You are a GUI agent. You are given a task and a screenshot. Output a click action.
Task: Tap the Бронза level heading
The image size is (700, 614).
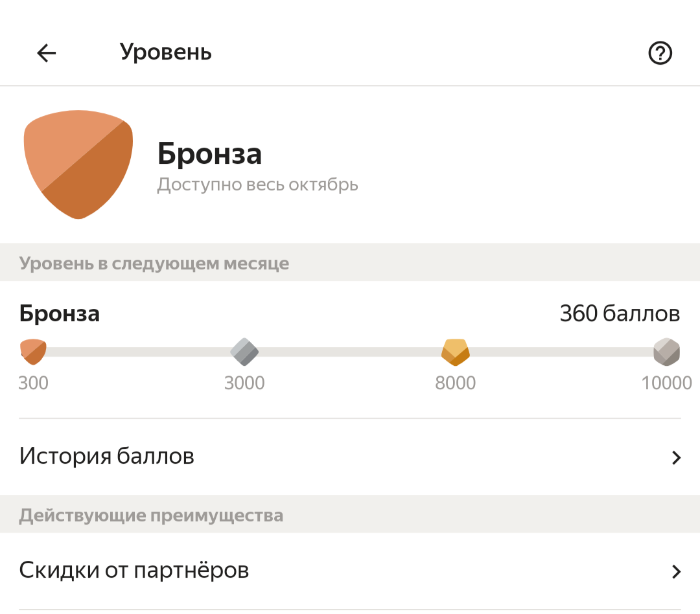click(x=209, y=154)
